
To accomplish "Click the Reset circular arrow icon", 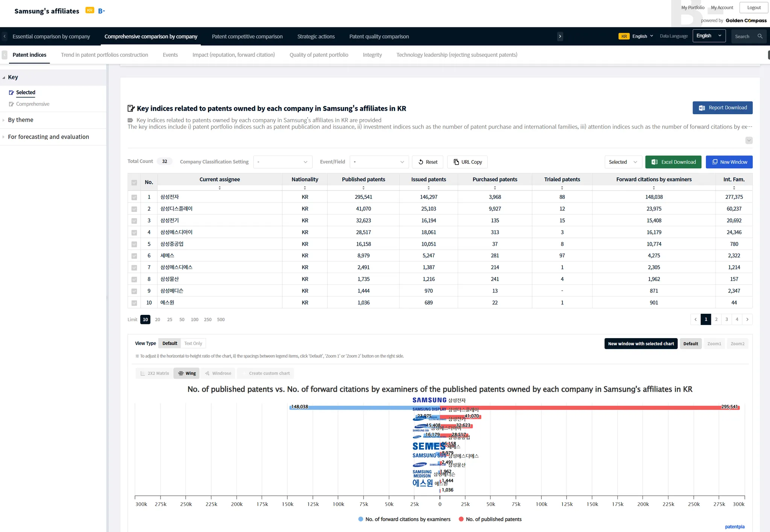I will coord(421,162).
